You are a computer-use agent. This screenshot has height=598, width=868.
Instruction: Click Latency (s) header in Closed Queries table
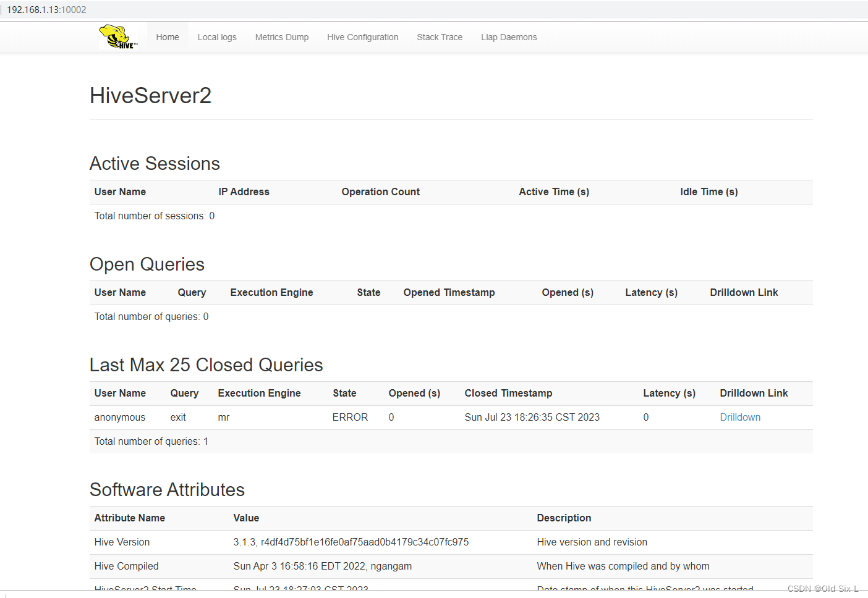670,394
